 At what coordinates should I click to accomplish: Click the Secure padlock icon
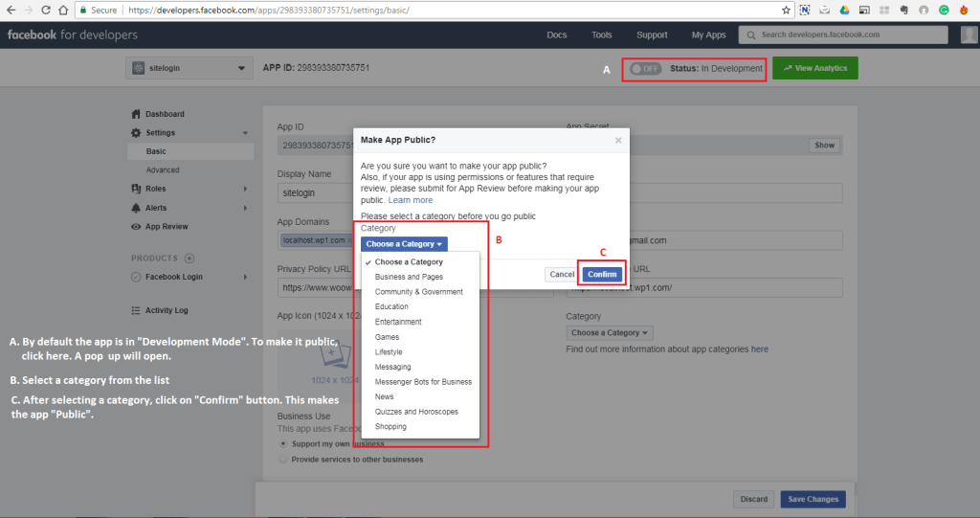pyautogui.click(x=83, y=10)
